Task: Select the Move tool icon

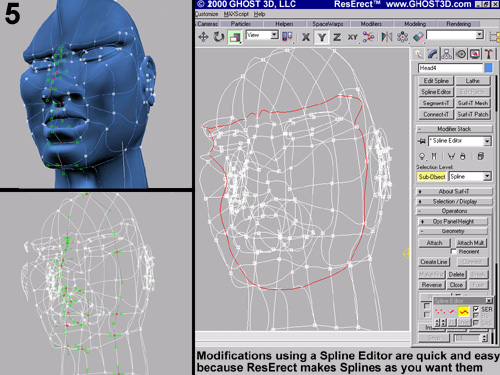Action: 203,37
